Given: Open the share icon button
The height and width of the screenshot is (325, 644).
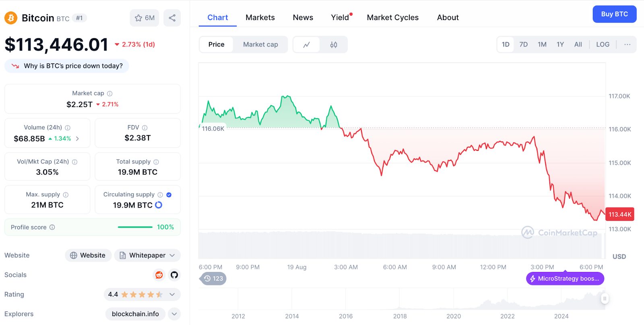Looking at the screenshot, I should pos(172,18).
